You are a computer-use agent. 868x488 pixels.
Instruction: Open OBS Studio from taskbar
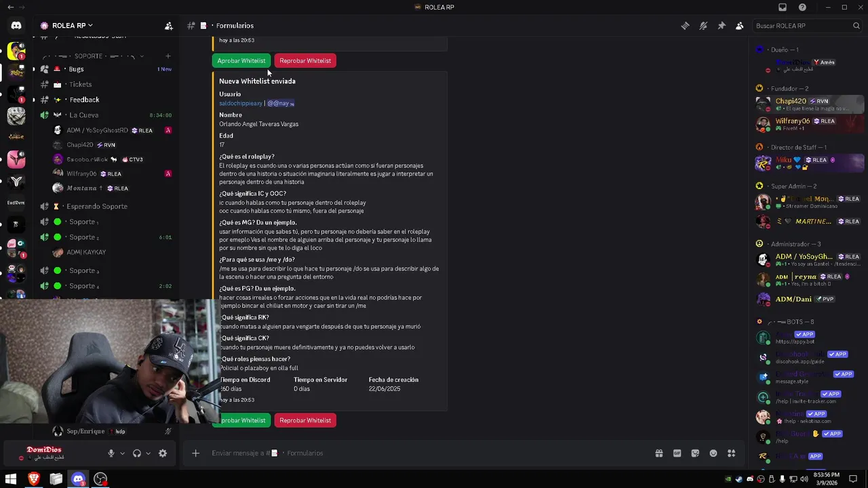100,479
